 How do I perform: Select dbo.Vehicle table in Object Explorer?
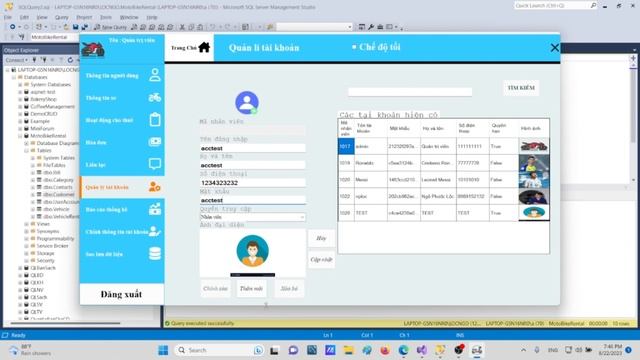click(x=56, y=209)
